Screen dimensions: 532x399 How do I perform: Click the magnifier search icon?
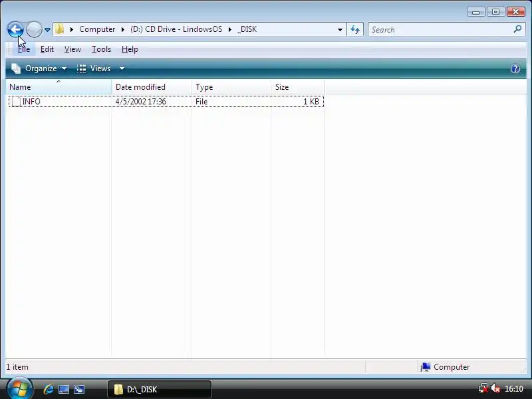click(517, 29)
